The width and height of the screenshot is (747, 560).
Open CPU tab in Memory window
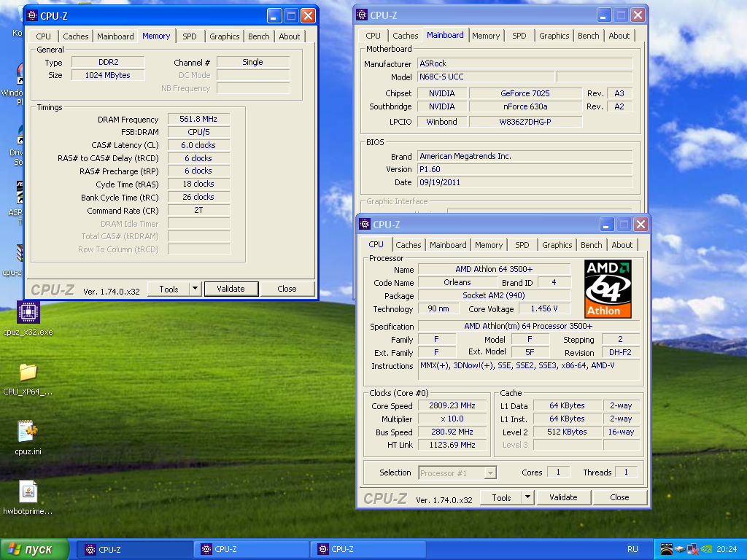(43, 36)
